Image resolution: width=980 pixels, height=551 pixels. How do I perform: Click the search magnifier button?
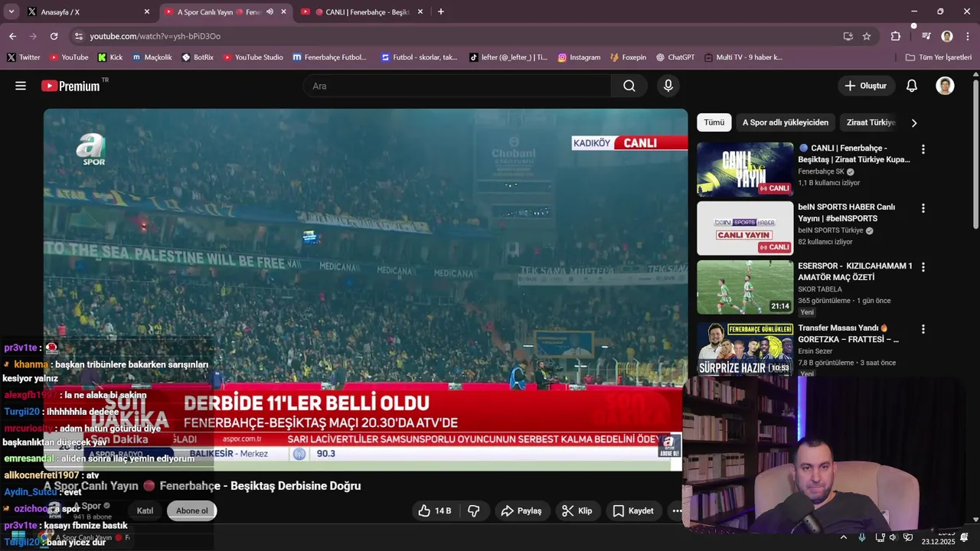point(629,86)
